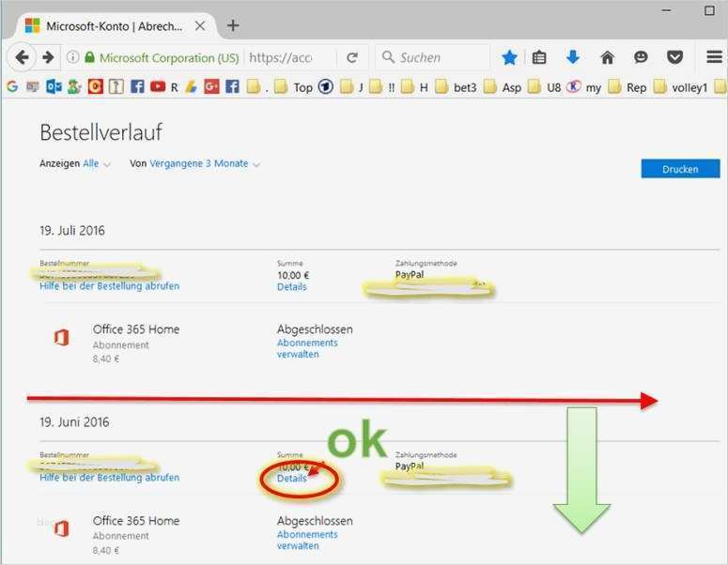This screenshot has width=728, height=565.
Task: Click the 8,40 € price of the Juli order
Action: (x=106, y=359)
